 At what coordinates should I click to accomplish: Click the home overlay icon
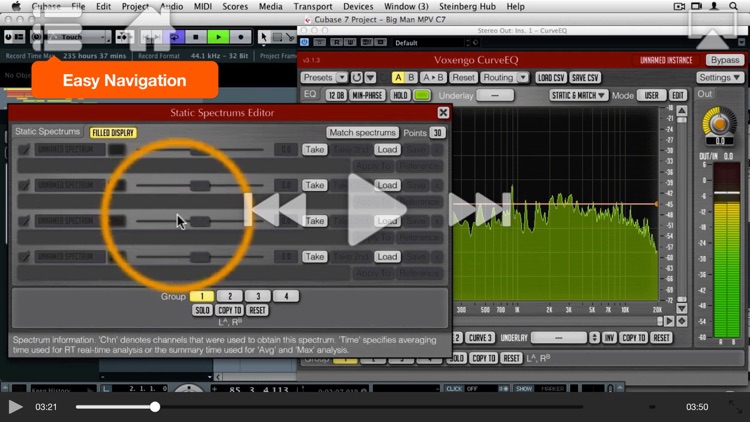149,29
